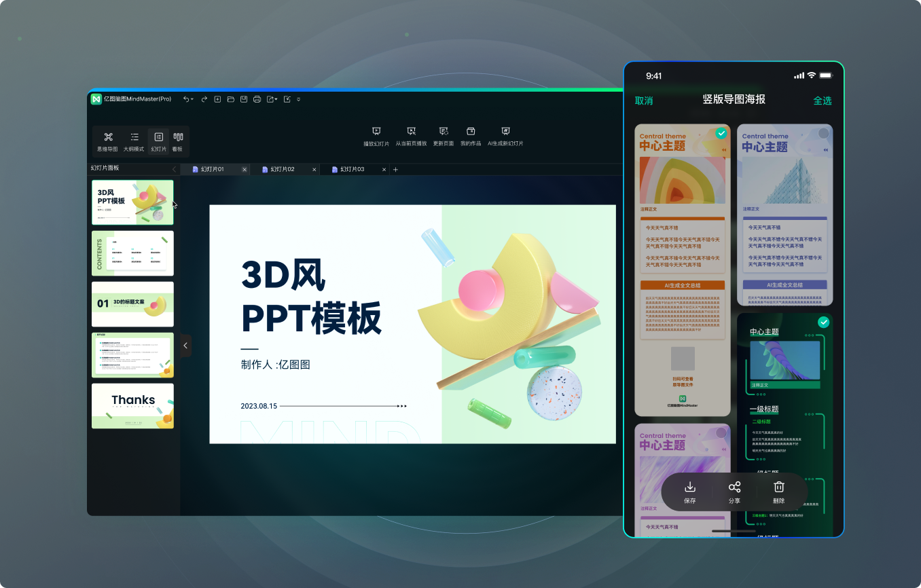This screenshot has width=921, height=588.
Task: Create a new document with the plus-square icon
Action: point(217,99)
